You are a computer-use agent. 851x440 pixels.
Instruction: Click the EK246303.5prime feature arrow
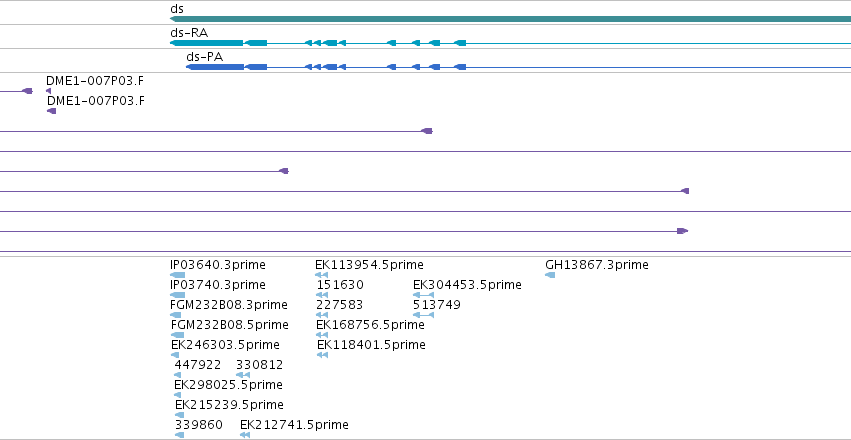coord(175,355)
